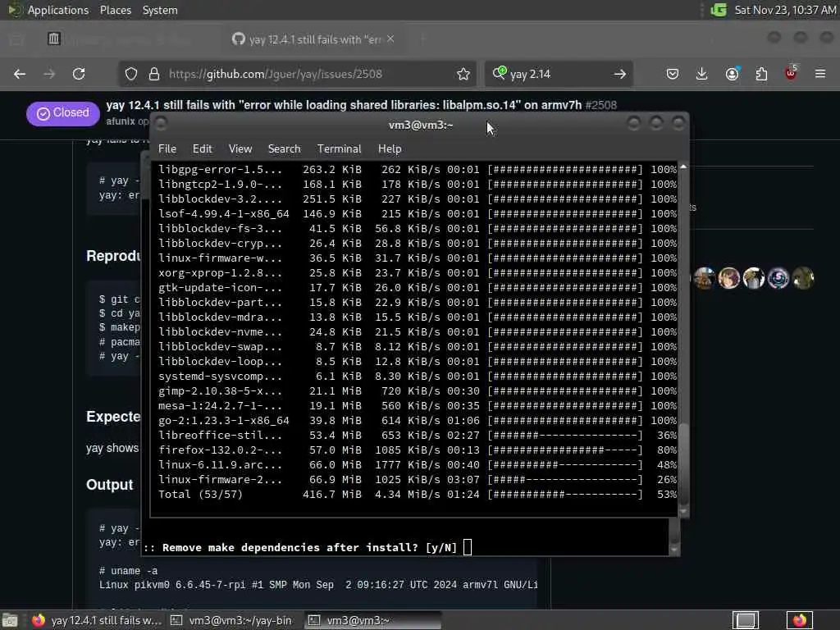Click the padlock site info icon
840x630 pixels.
click(154, 74)
